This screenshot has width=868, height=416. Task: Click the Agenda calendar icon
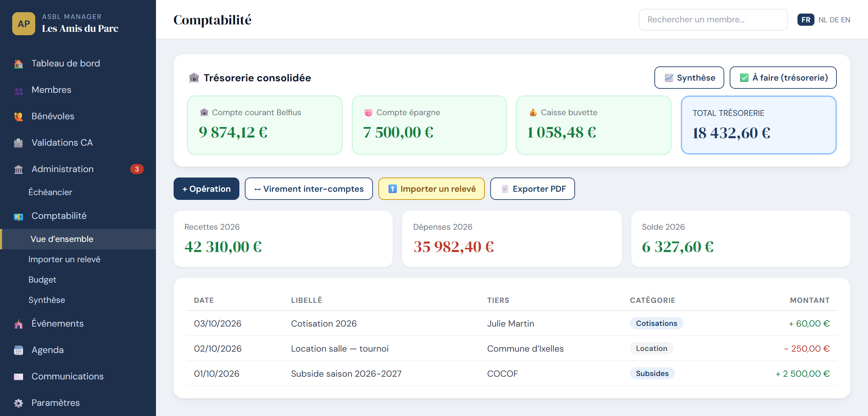click(19, 350)
